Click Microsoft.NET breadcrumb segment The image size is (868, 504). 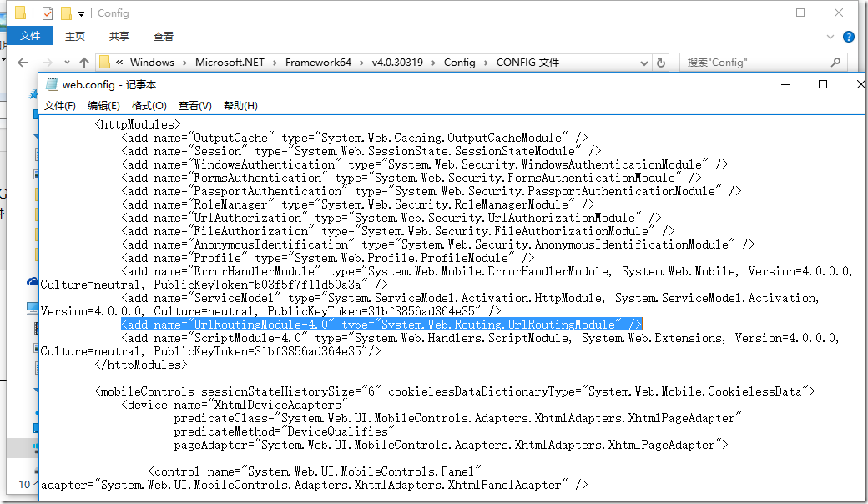[230, 63]
